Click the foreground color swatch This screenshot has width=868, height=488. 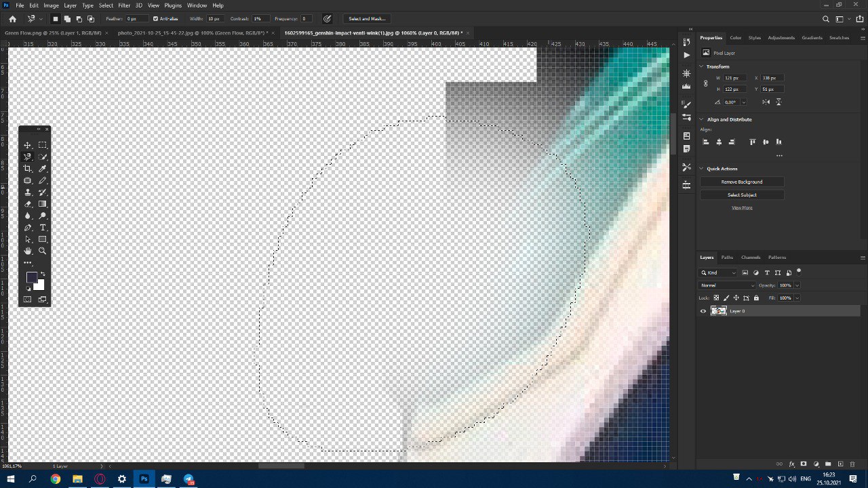(x=31, y=277)
